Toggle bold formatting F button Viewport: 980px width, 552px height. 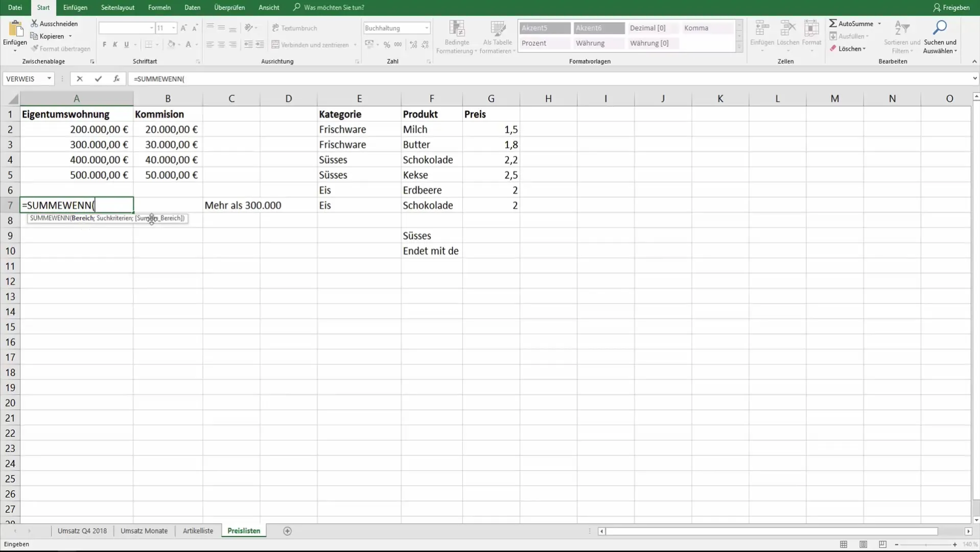104,45
